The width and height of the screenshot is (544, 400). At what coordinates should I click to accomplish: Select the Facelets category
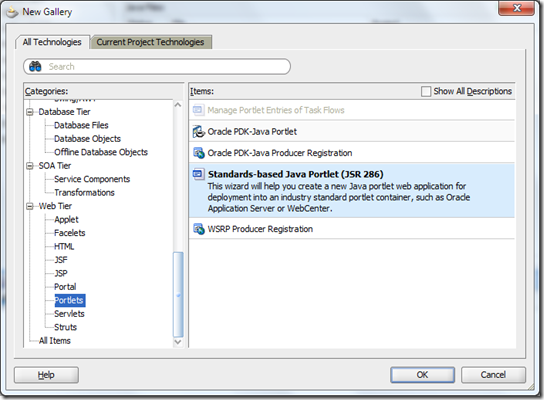click(x=70, y=233)
